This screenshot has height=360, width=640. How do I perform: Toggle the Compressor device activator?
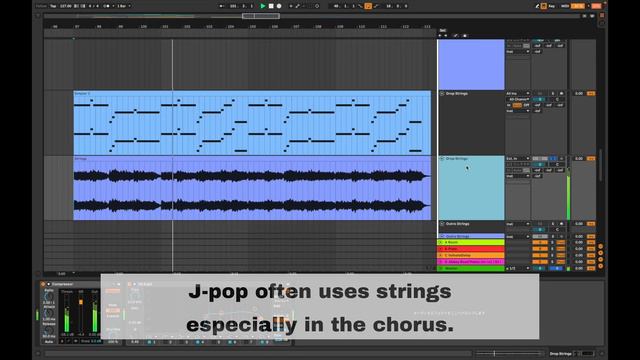pos(43,284)
